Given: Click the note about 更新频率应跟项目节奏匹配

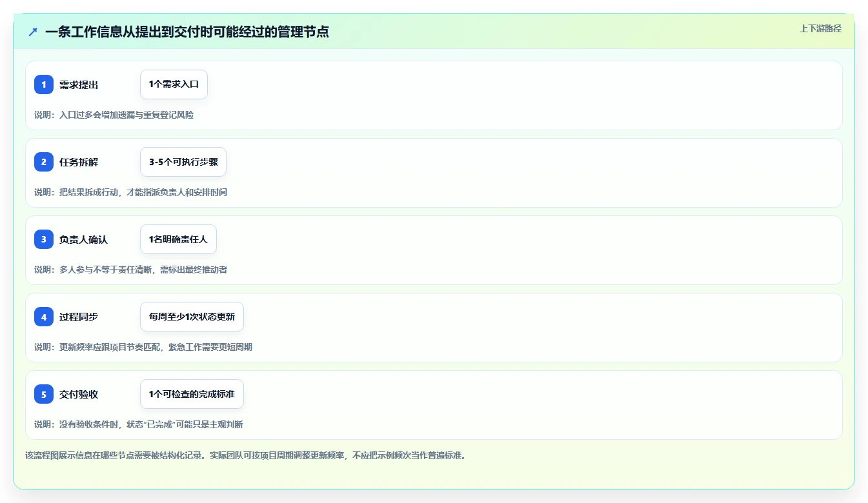Looking at the screenshot, I should (143, 347).
